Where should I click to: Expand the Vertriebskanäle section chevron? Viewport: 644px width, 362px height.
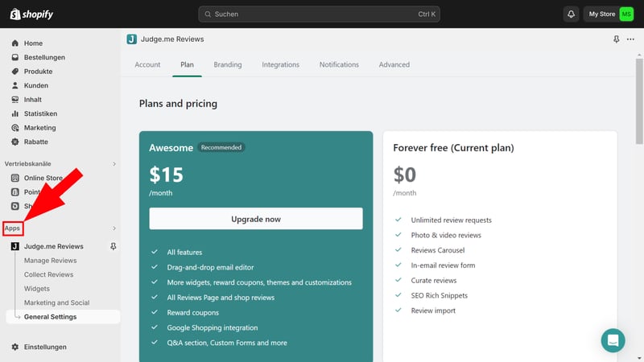coord(114,163)
